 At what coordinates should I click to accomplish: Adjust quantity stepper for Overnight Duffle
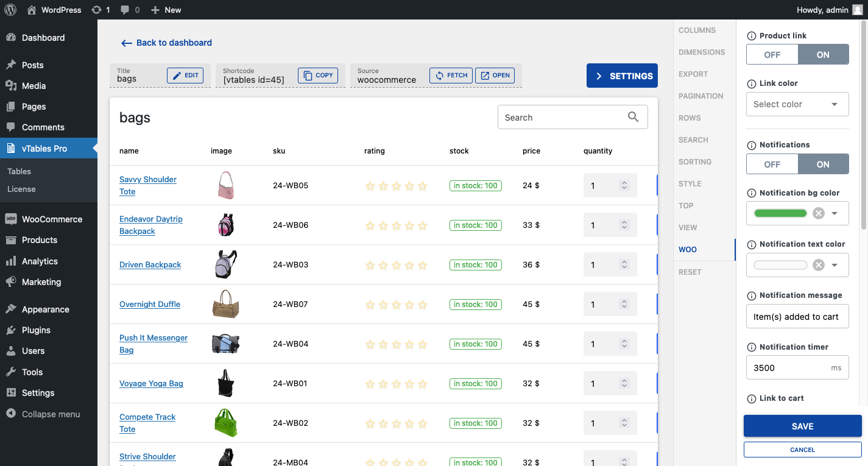click(x=624, y=305)
